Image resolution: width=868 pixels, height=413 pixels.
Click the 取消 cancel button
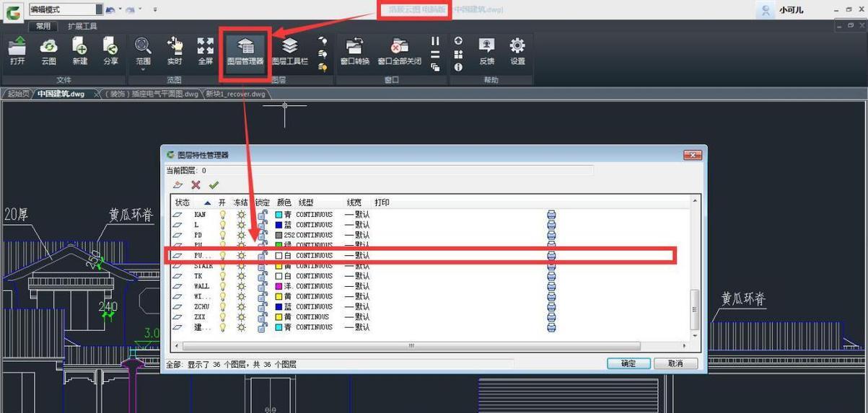(x=675, y=363)
